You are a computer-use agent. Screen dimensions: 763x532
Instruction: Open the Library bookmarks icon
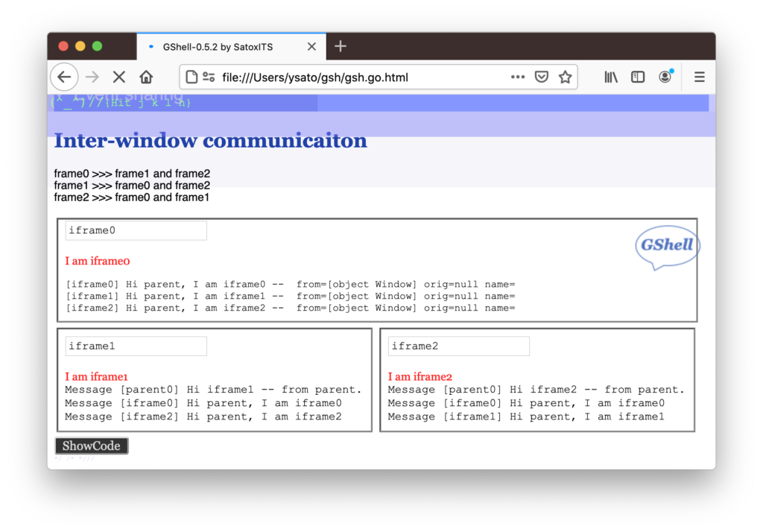coord(611,77)
